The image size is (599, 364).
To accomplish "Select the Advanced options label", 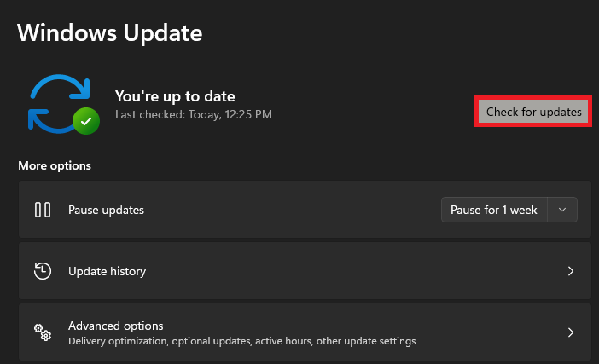I will 115,326.
